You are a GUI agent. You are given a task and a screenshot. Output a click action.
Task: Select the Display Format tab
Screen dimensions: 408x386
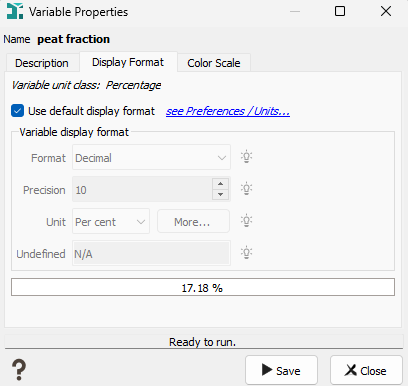coord(128,62)
